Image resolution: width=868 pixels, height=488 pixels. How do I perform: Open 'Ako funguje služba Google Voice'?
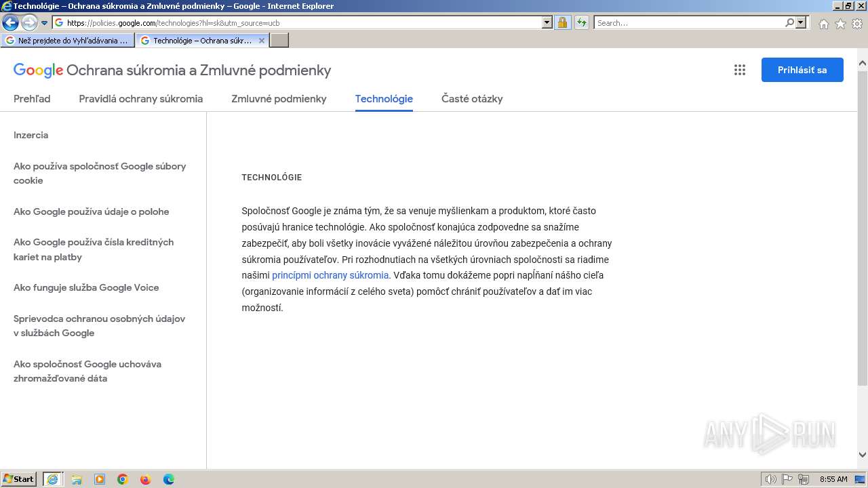coord(86,287)
